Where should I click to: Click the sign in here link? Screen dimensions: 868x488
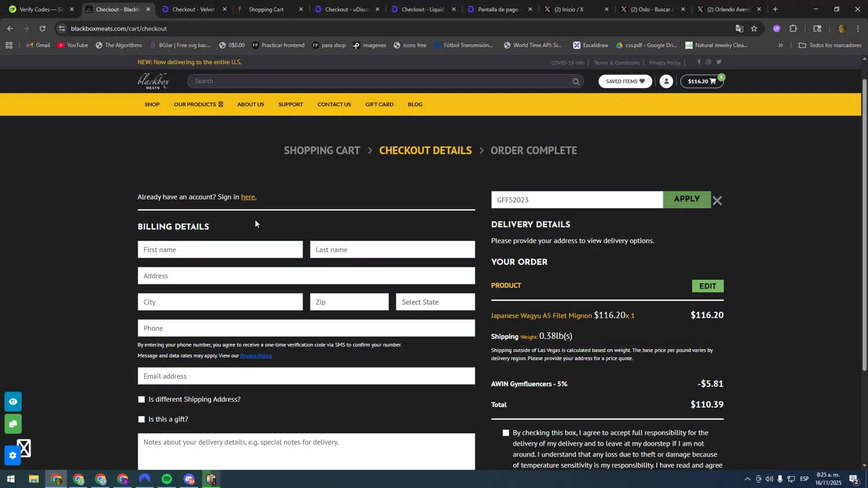pyautogui.click(x=248, y=197)
